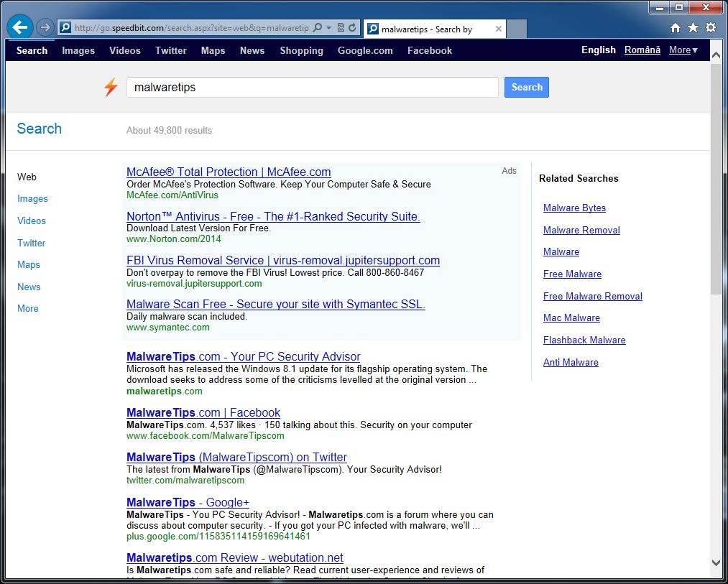Click the search magnifier icon in address bar
This screenshot has height=584, width=728.
318,28
